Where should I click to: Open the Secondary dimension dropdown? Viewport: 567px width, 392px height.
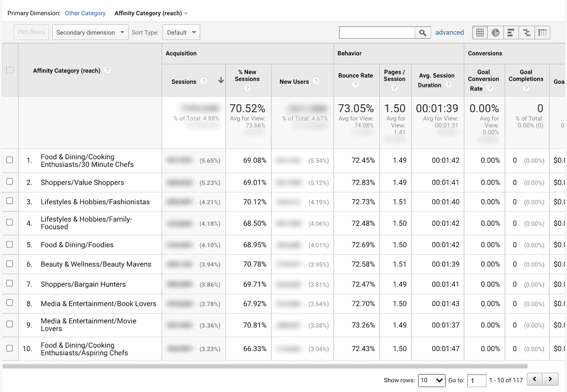coord(90,33)
